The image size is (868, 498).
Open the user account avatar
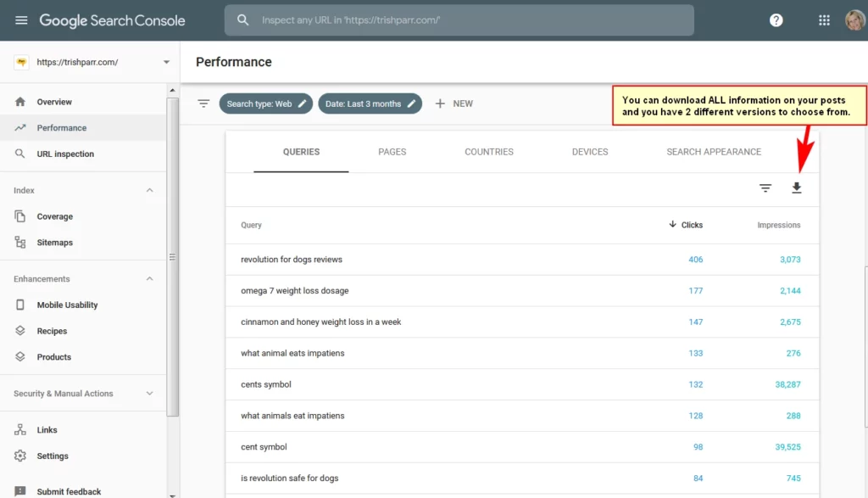855,20
